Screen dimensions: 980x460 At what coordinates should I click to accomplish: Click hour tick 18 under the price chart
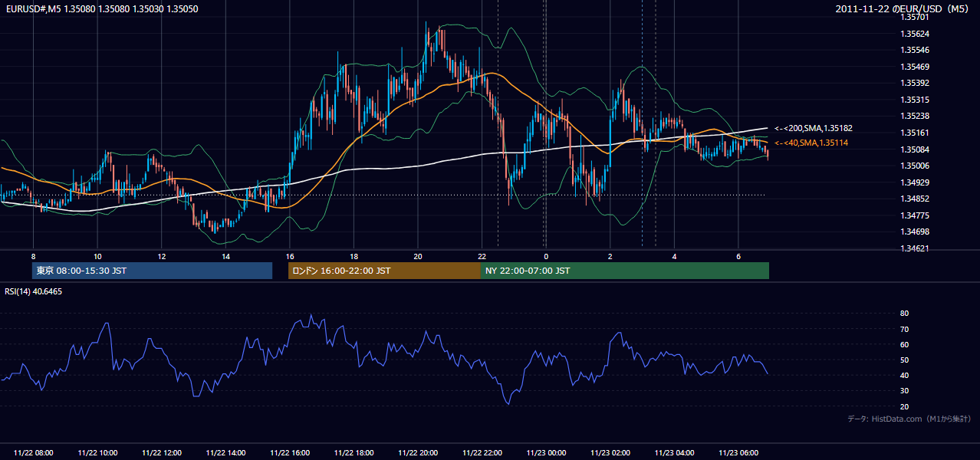coord(354,256)
